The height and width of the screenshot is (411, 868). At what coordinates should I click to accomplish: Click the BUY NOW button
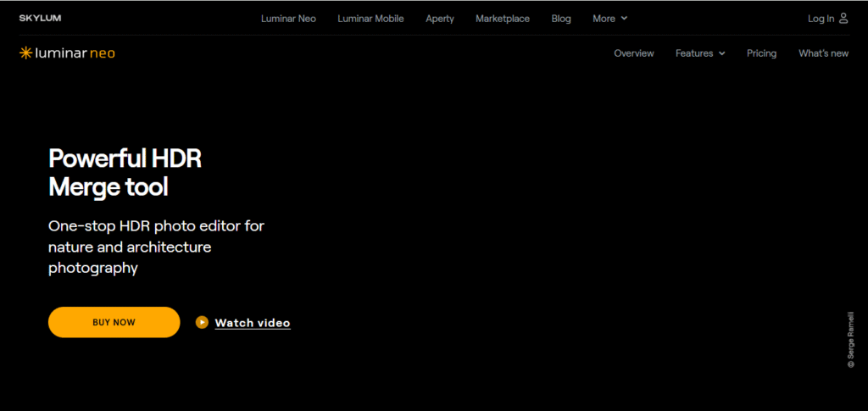point(114,322)
